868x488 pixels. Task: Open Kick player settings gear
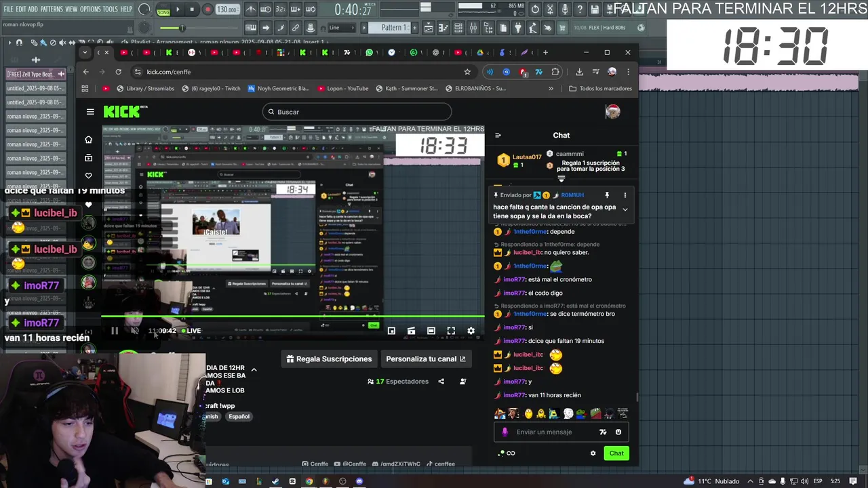(471, 331)
